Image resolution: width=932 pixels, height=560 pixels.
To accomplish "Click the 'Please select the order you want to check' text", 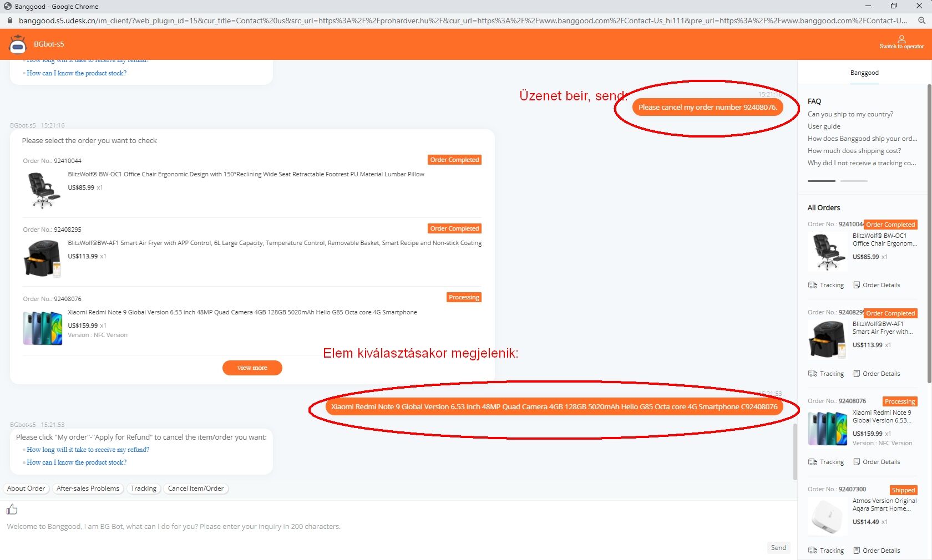I will (89, 141).
